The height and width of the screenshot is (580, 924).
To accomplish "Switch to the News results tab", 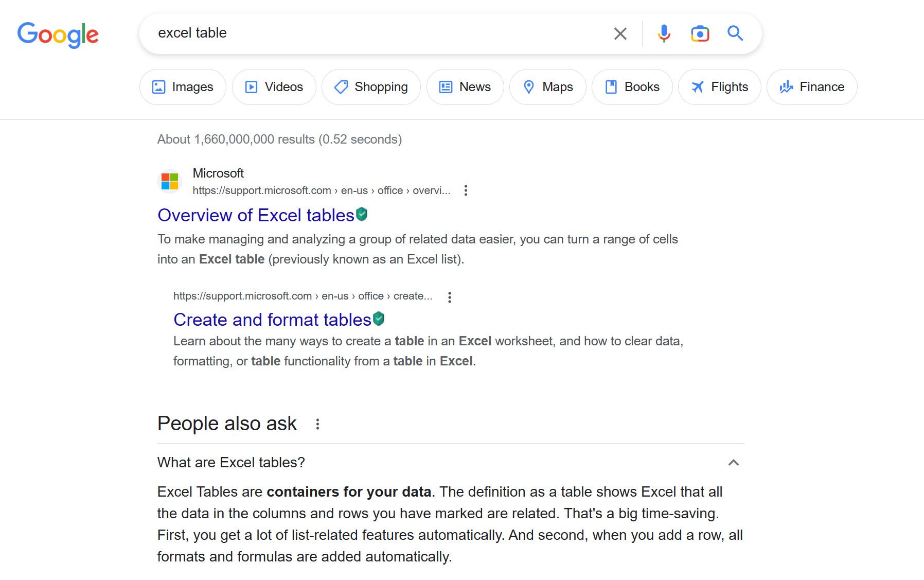I will pos(465,87).
